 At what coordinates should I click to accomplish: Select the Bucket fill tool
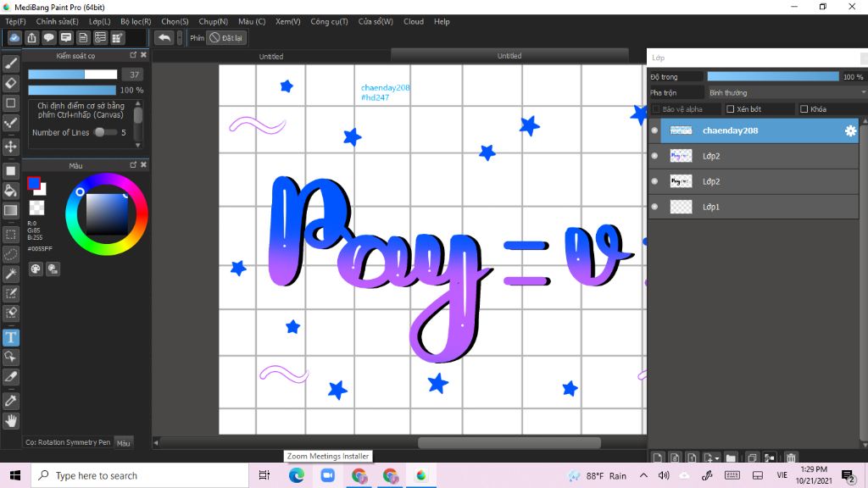pyautogui.click(x=10, y=191)
